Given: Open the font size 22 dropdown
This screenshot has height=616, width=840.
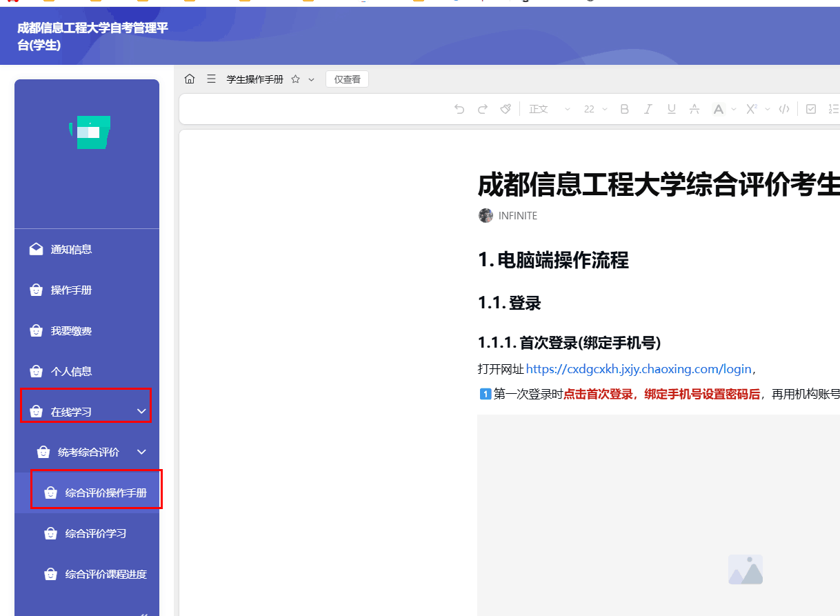Looking at the screenshot, I should [x=596, y=109].
